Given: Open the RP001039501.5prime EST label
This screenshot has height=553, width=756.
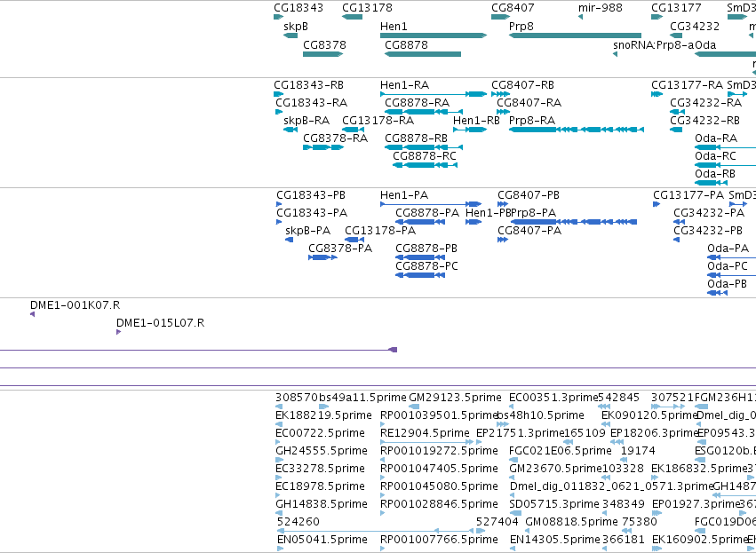Looking at the screenshot, I should (x=439, y=415).
